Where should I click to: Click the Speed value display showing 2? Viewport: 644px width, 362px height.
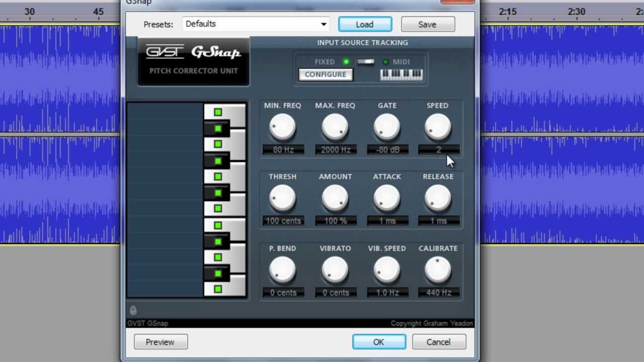[439, 150]
